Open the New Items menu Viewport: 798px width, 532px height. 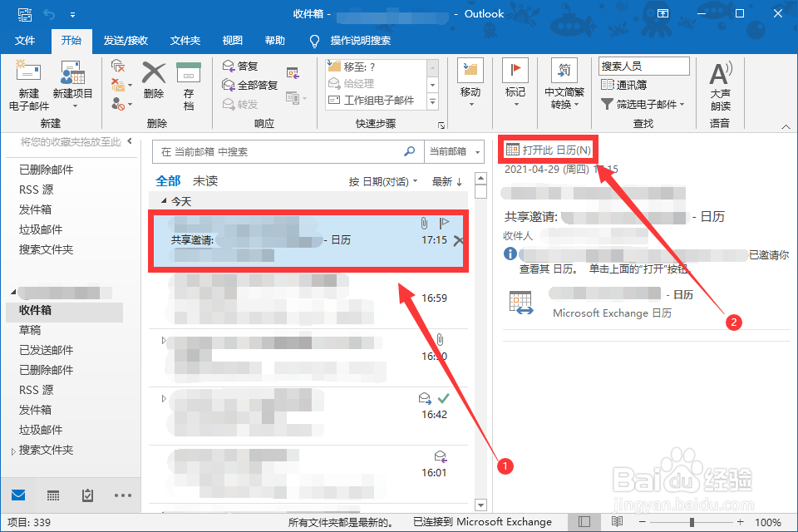[73, 85]
